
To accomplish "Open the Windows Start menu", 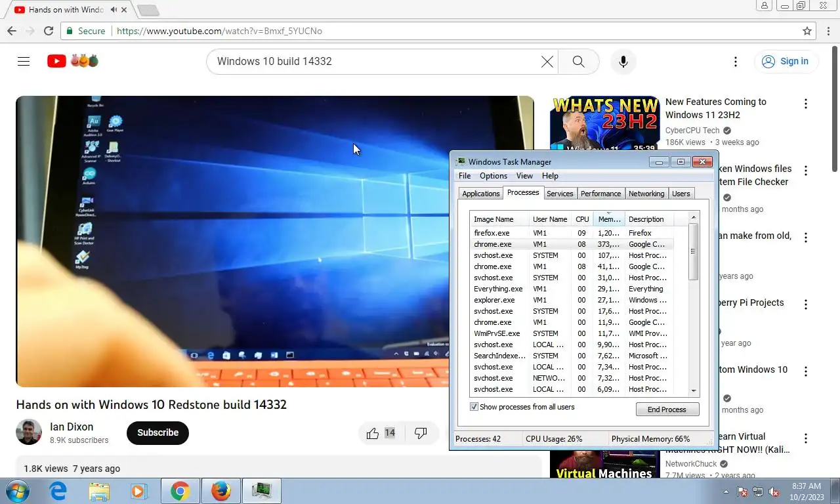I will [18, 491].
